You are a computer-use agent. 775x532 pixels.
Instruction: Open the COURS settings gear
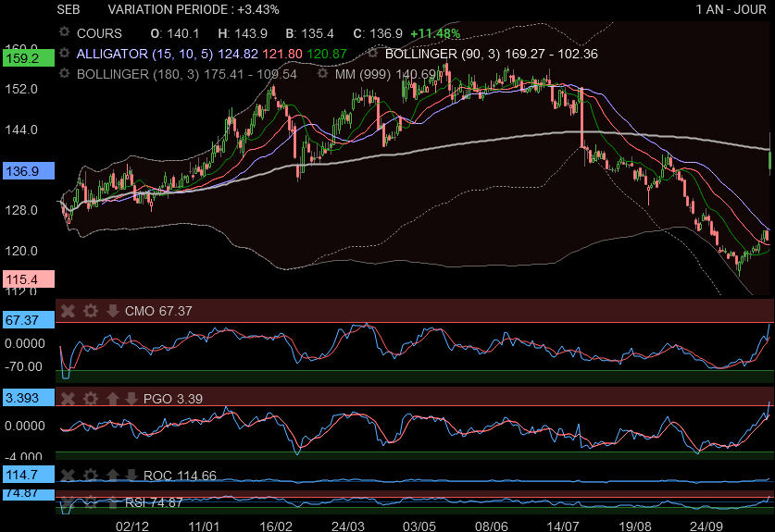coord(64,32)
